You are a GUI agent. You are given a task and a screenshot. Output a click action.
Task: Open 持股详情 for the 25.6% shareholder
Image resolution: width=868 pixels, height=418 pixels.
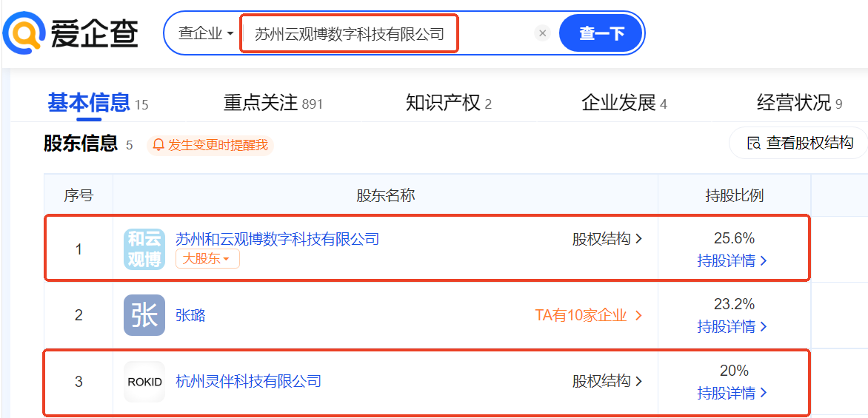click(732, 261)
